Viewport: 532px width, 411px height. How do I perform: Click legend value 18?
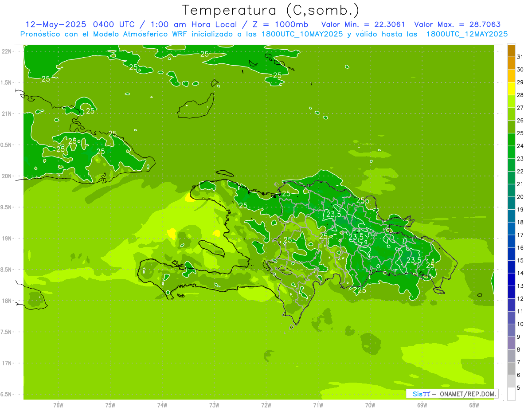click(520, 222)
